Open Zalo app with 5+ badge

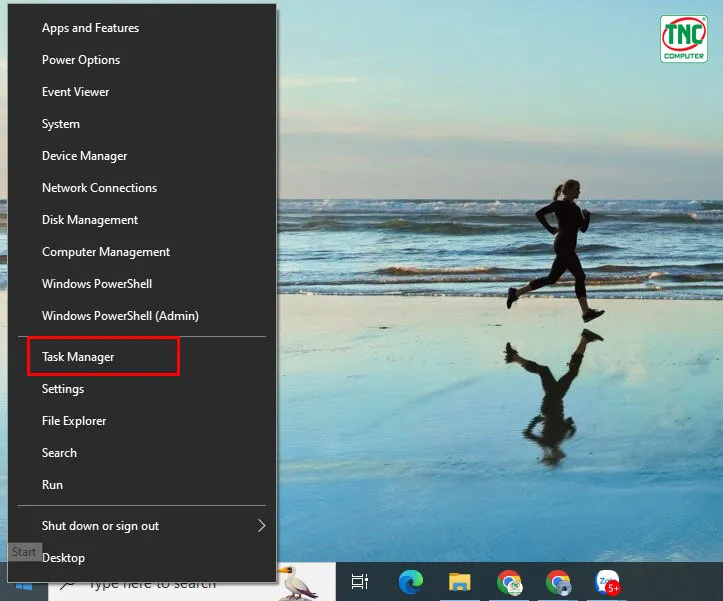608,582
